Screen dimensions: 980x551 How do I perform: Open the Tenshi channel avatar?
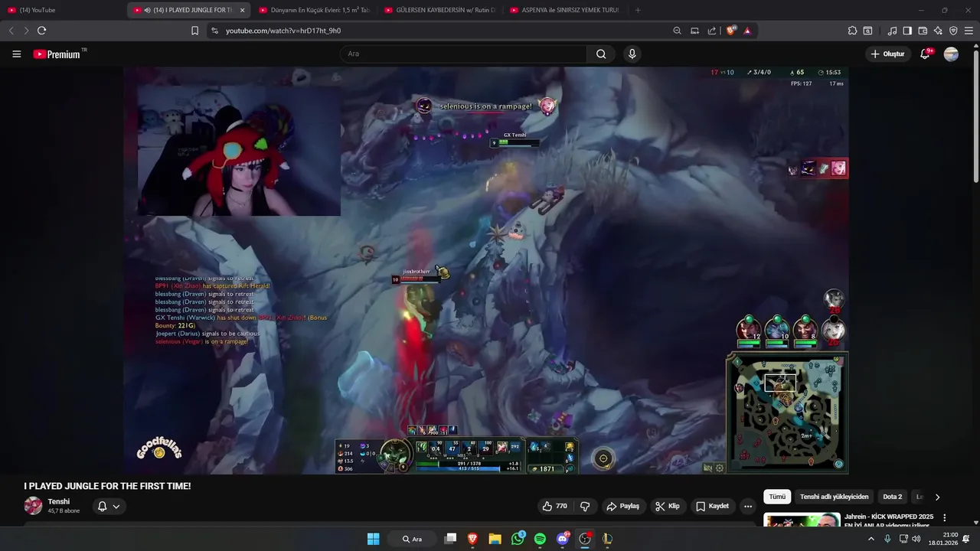33,506
